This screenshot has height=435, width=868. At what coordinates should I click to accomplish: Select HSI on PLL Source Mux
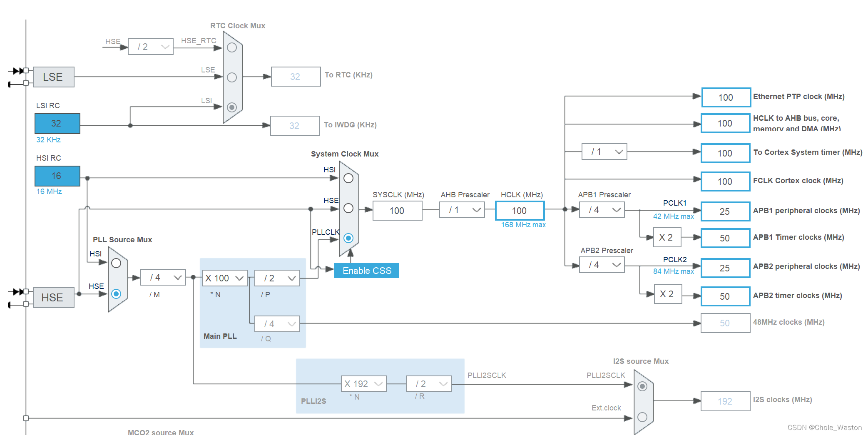coord(116,263)
